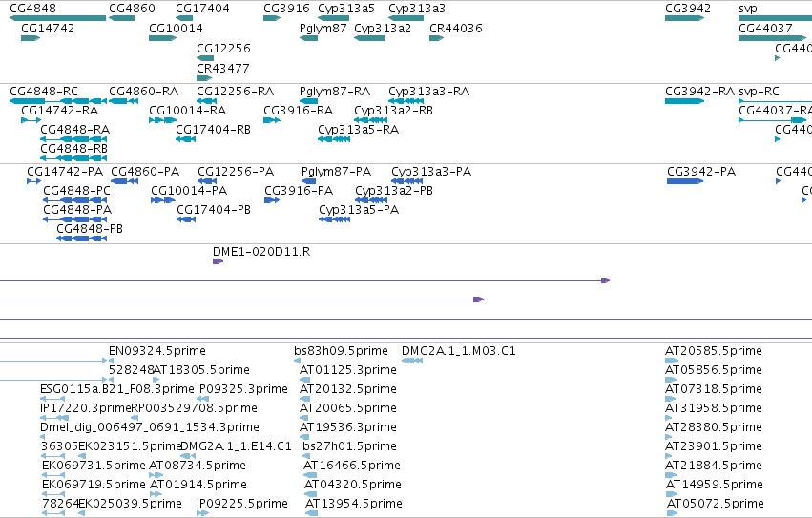812x518 pixels.
Task: Click transcript Cyp313a2-RB
Action: [x=393, y=111]
